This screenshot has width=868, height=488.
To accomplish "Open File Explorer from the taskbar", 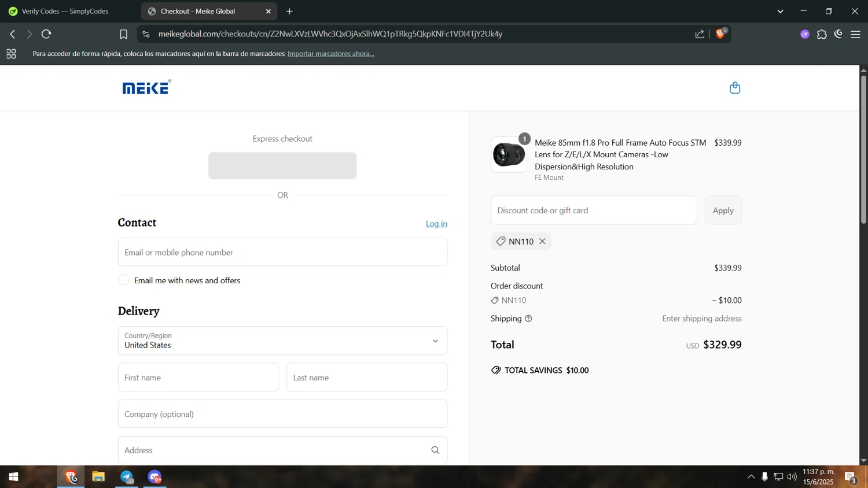I will 98,477.
